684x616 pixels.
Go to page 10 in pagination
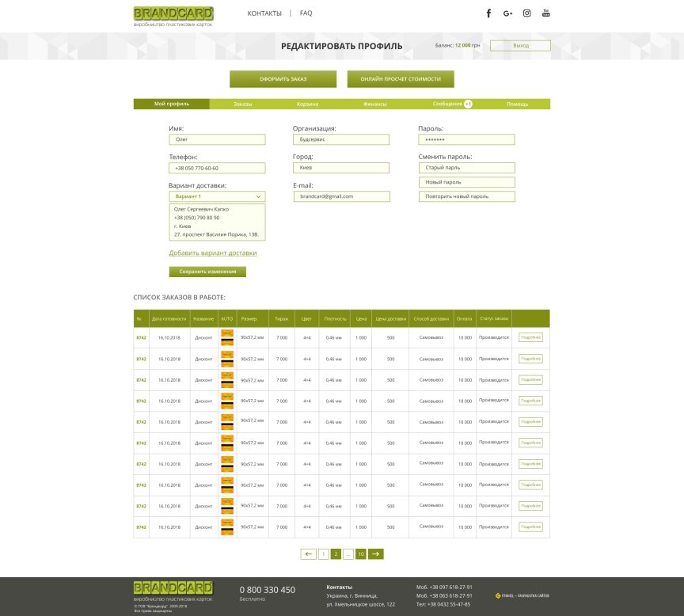coord(361,554)
